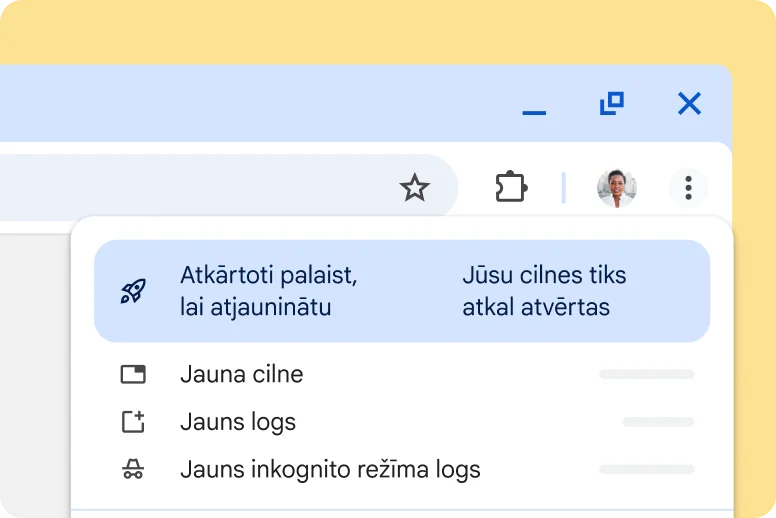Close the browser window
Viewport: 776px width, 518px height.
(x=689, y=103)
